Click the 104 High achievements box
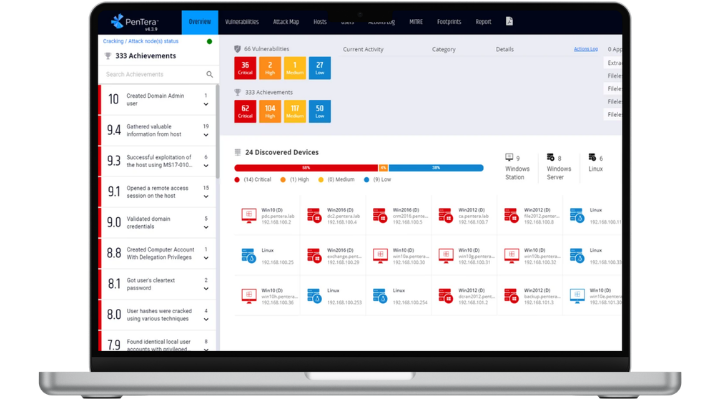 270,111
